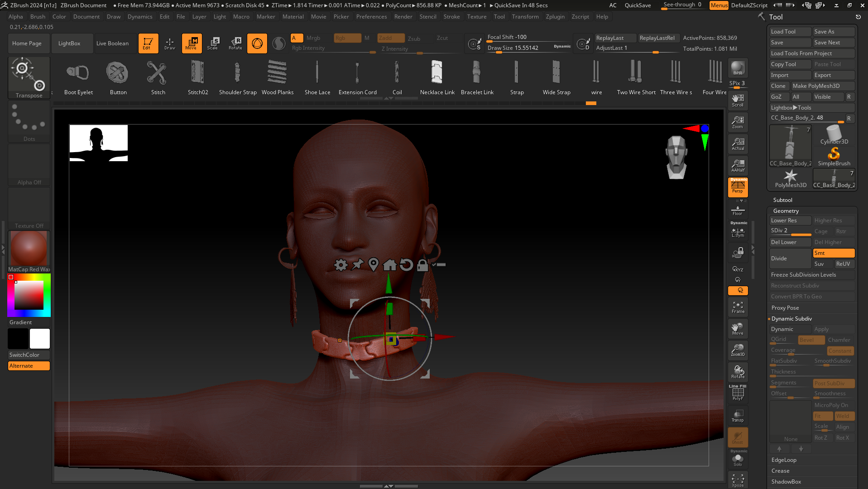
Task: Click the AAHalf view icon
Action: pos(738,165)
